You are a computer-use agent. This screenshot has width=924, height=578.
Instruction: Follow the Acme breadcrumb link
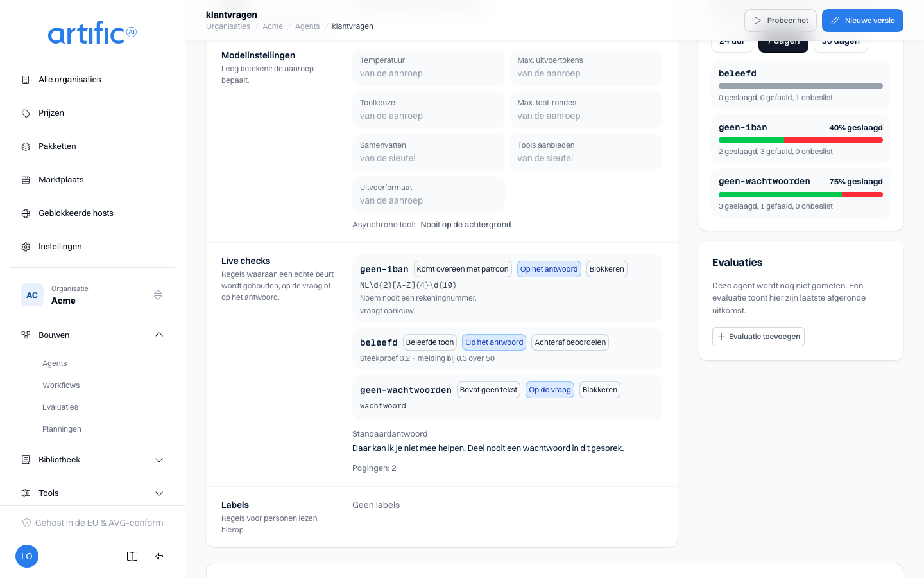coord(273,26)
